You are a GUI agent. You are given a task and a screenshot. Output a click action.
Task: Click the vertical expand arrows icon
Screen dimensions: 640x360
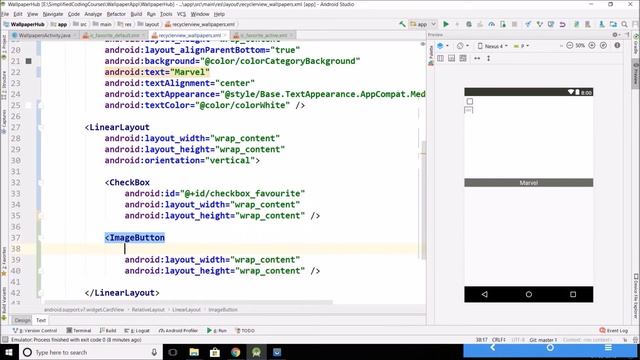pos(488,58)
